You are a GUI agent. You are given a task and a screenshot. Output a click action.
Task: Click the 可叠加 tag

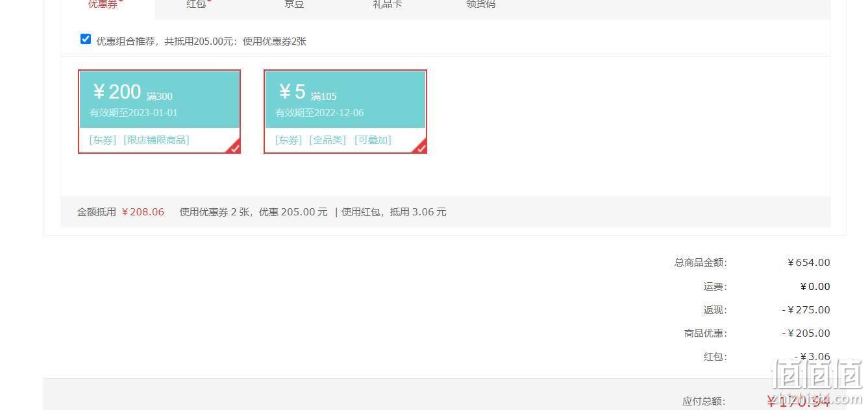pos(373,140)
